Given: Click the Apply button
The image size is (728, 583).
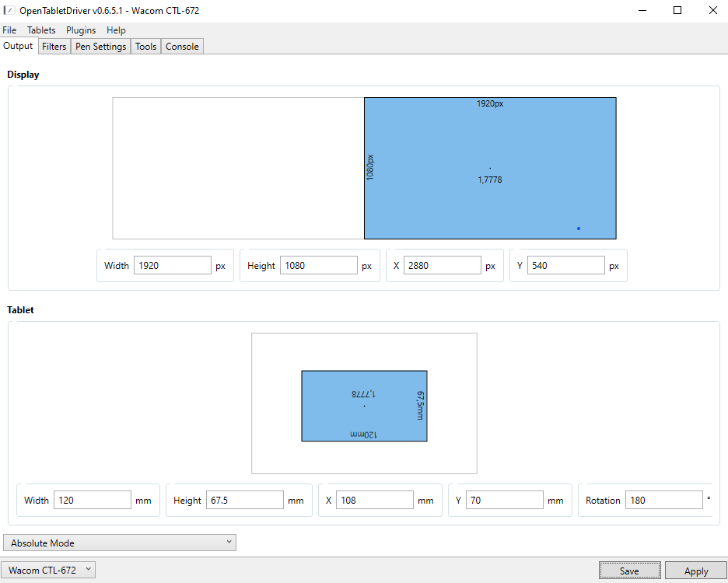Looking at the screenshot, I should 695,571.
